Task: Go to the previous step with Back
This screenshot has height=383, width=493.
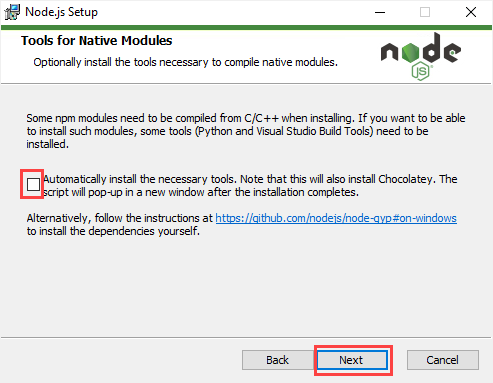Action: pos(278,360)
